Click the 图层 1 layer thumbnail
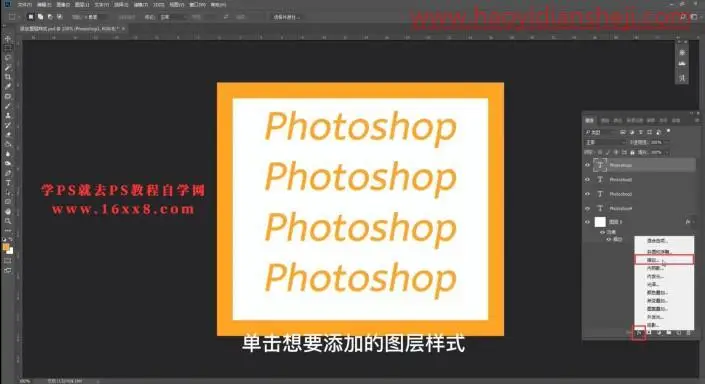This screenshot has width=705, height=384. click(600, 222)
